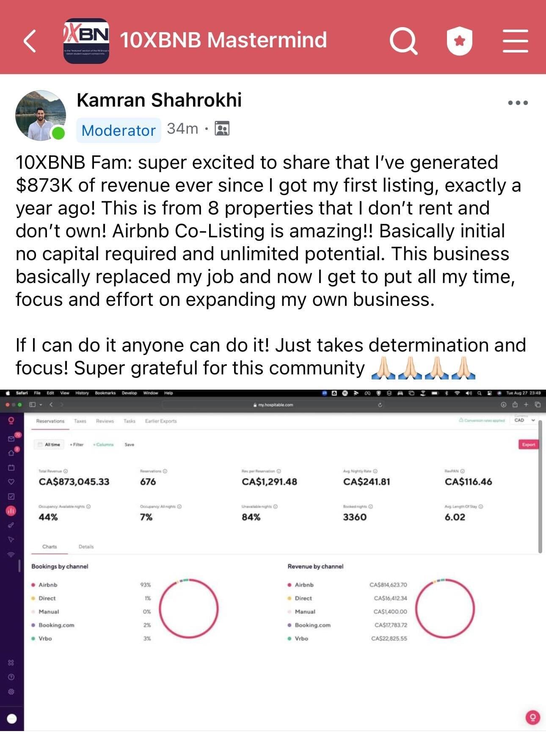This screenshot has height=756, width=546.
Task: Open the CAD currency dropdown
Action: pos(524,420)
